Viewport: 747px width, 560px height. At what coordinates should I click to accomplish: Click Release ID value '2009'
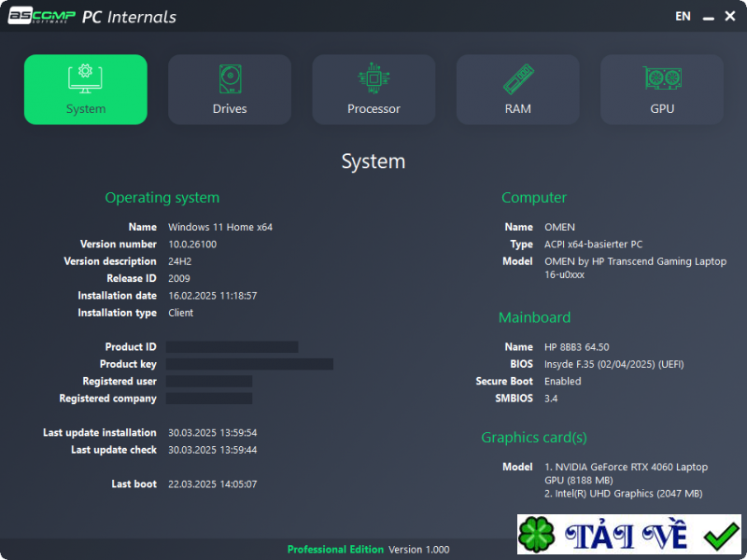click(x=179, y=278)
